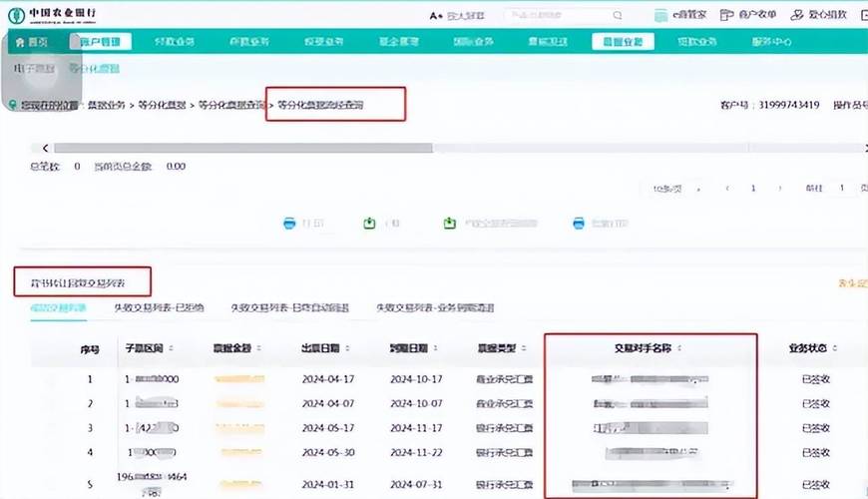Click issue date 2024-04-17

[x=328, y=379]
